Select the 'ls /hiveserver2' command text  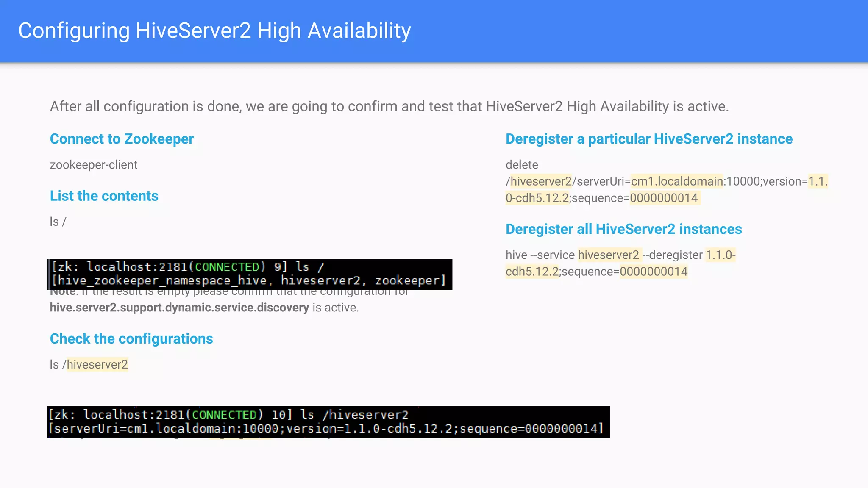[x=89, y=365]
